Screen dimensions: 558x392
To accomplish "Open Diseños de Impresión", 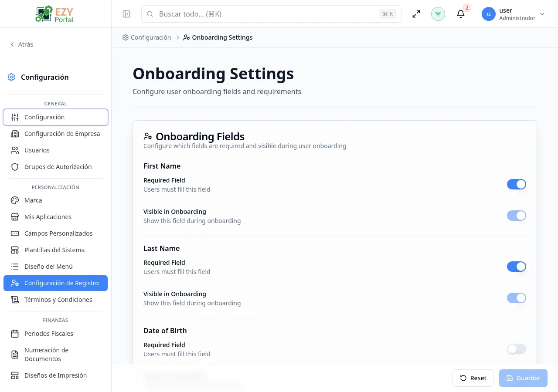I will click(55, 375).
